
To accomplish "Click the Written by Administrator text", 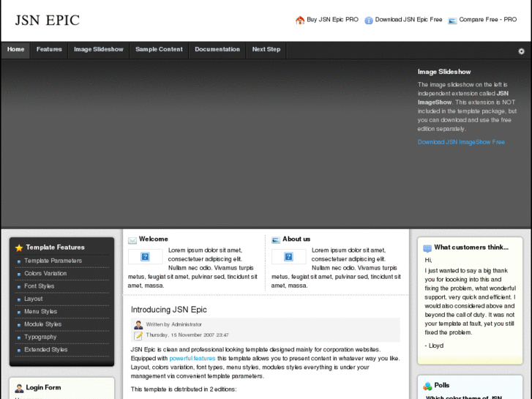I will [173, 324].
